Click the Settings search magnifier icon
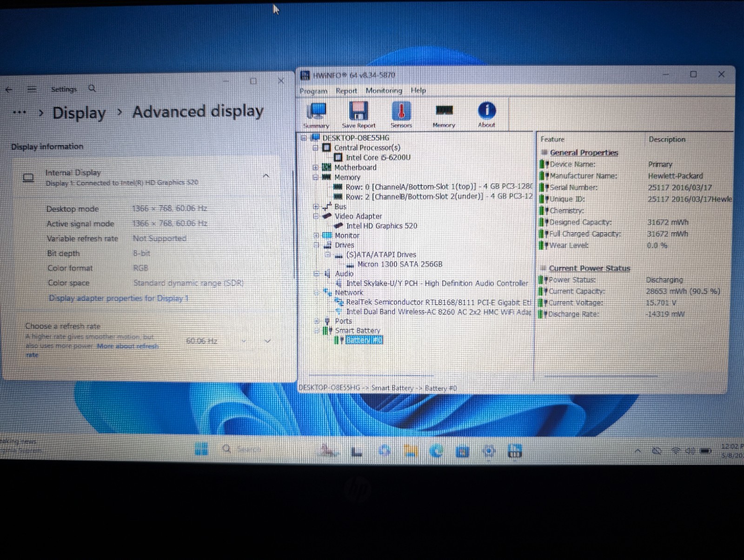The width and height of the screenshot is (744, 560). click(92, 88)
